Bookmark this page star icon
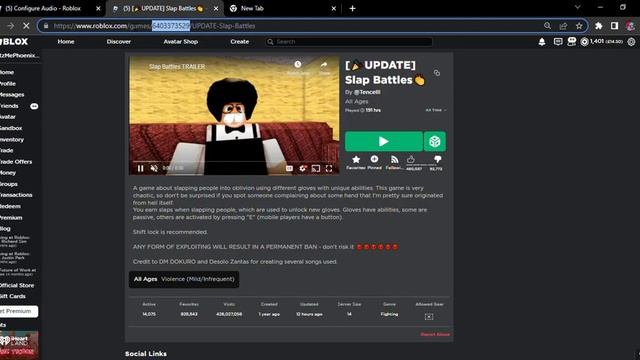 click(579, 26)
